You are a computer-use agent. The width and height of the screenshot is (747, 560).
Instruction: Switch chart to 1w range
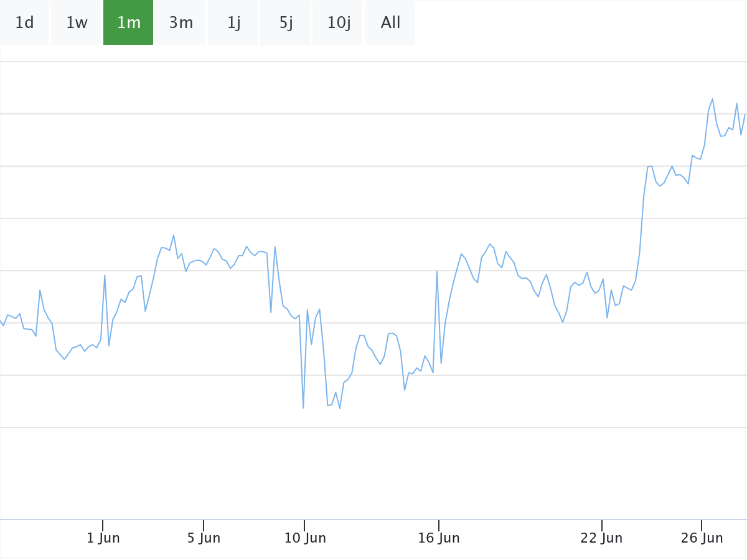pyautogui.click(x=77, y=23)
